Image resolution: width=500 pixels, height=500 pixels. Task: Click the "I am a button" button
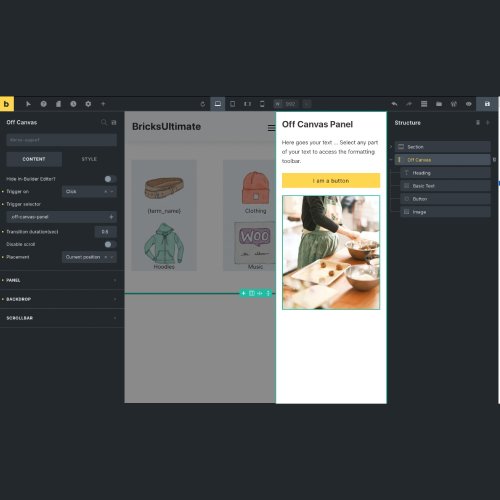pos(331,181)
